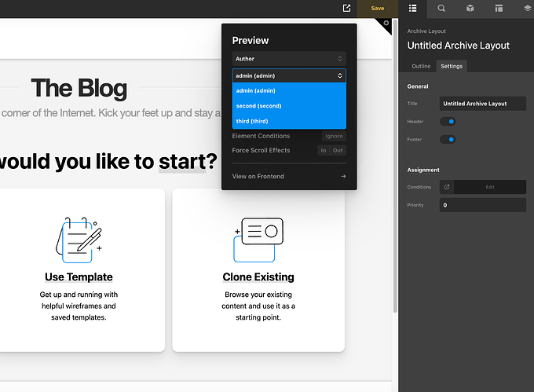Toggle the Header switch off
Image resolution: width=534 pixels, height=392 pixels.
(447, 122)
